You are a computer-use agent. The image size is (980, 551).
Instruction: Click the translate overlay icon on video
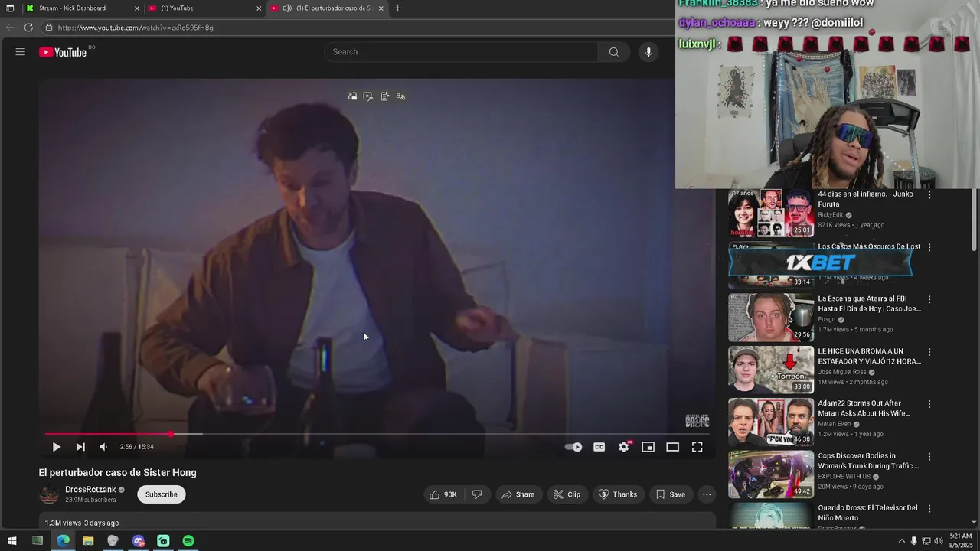click(400, 96)
